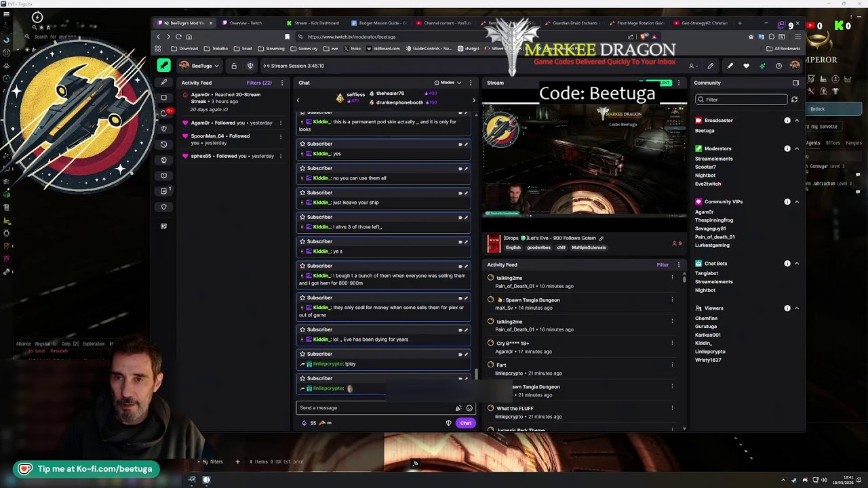Star the 'Eve has been dying' message

click(303, 329)
